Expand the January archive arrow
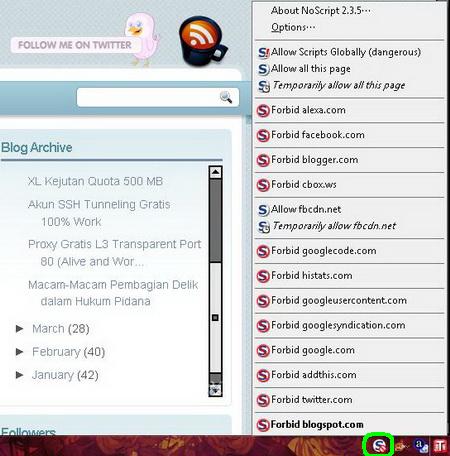The width and height of the screenshot is (450, 456). coord(20,375)
